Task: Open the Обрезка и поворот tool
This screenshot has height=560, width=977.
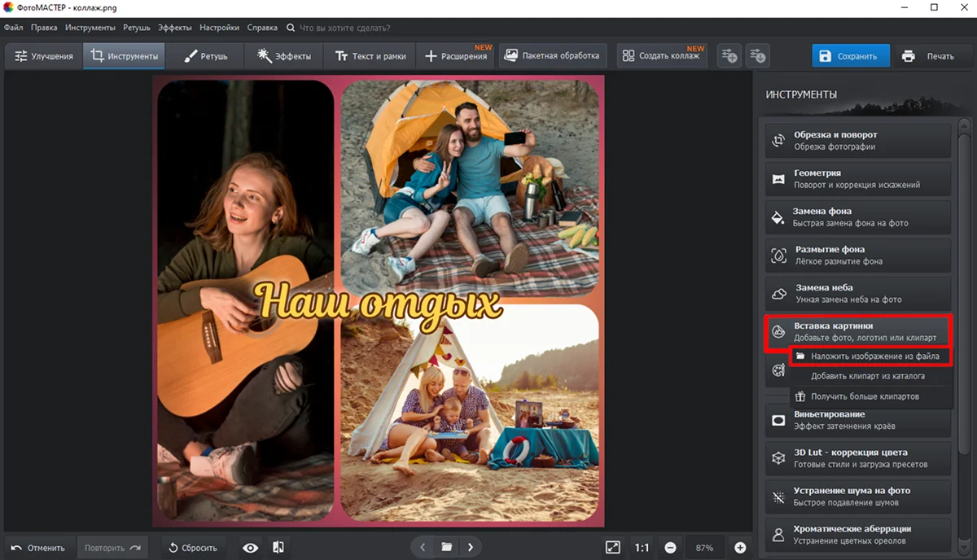Action: click(x=858, y=141)
